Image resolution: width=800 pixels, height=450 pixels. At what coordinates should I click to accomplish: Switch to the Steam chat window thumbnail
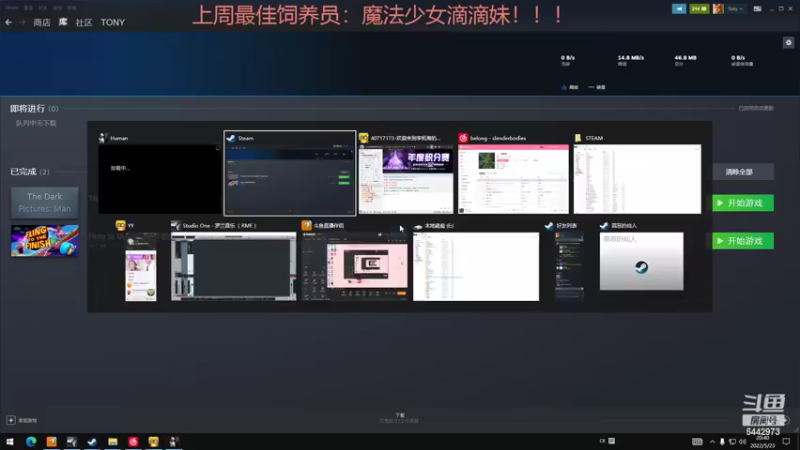point(641,261)
